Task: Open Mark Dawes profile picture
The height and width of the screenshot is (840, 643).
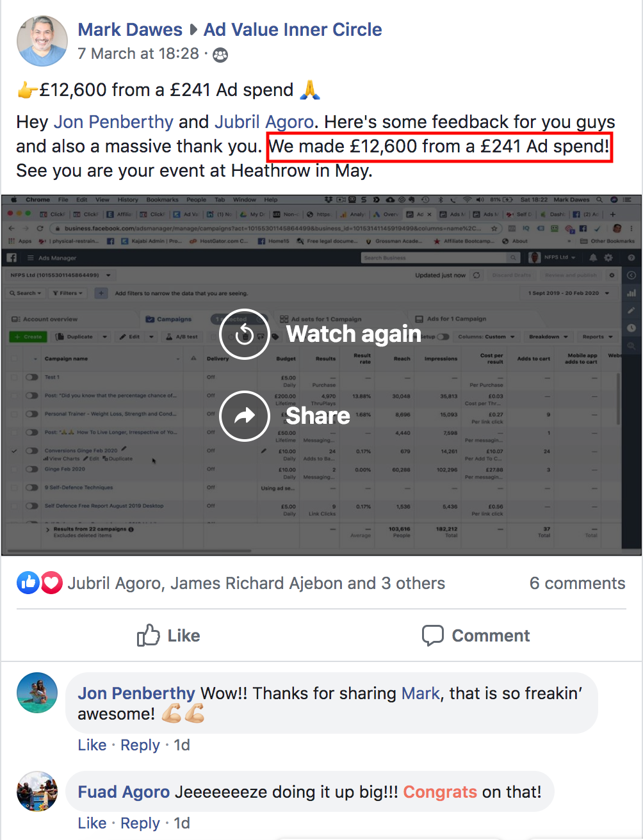Action: pos(42,41)
